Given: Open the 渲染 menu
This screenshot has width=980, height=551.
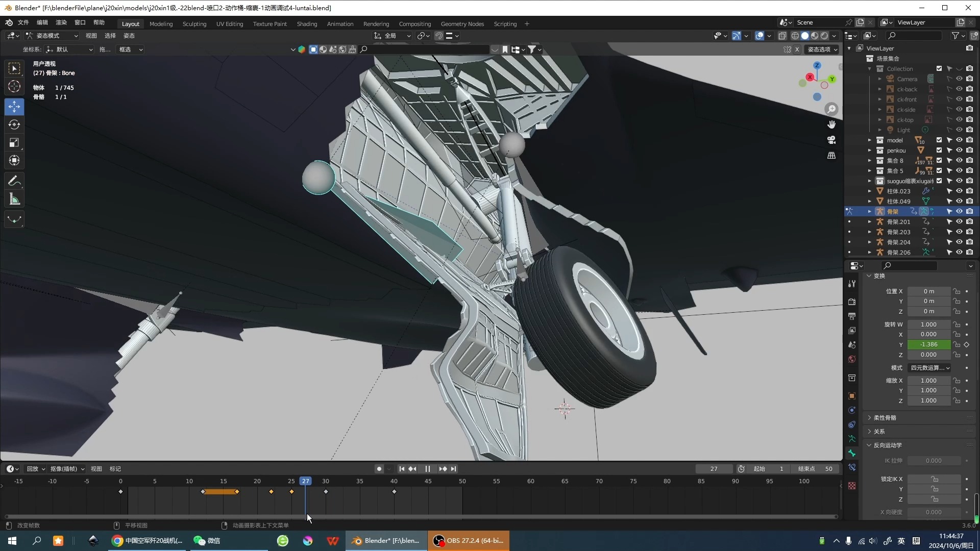Looking at the screenshot, I should (x=61, y=23).
